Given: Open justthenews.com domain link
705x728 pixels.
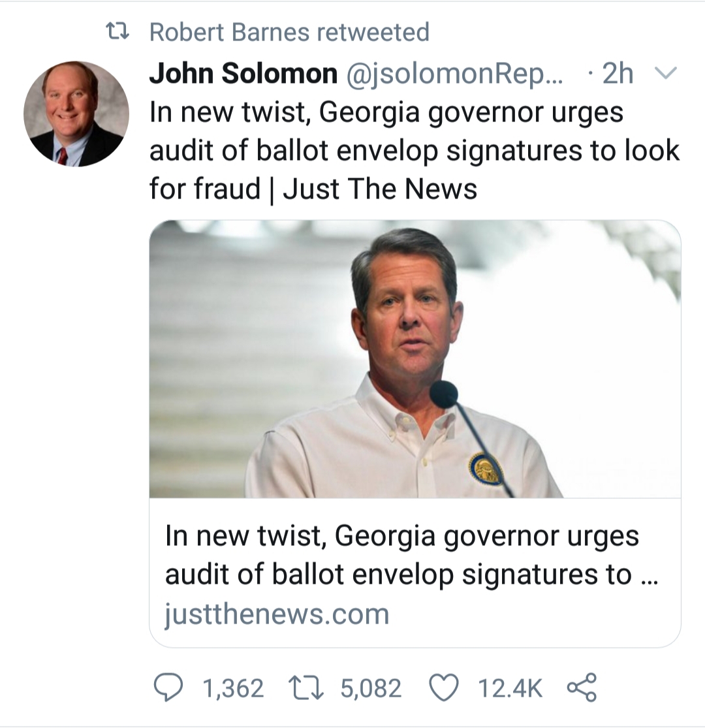Looking at the screenshot, I should pyautogui.click(x=277, y=614).
